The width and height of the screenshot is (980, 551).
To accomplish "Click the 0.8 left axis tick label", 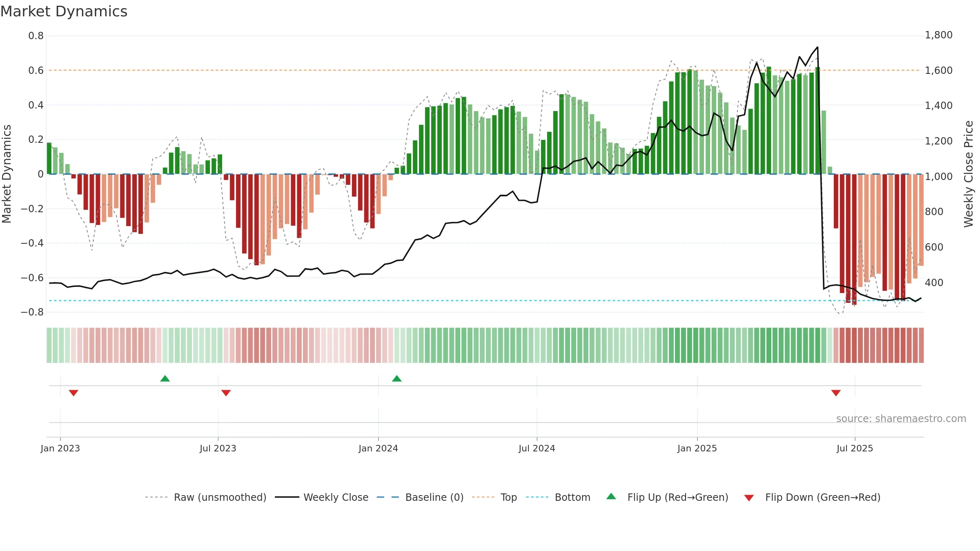I will (36, 36).
